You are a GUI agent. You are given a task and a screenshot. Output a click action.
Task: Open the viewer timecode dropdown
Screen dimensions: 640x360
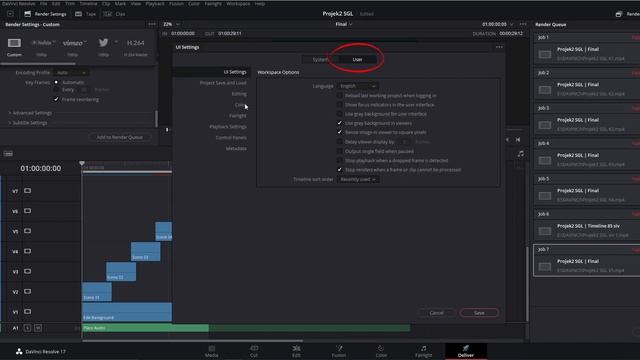tap(498, 24)
